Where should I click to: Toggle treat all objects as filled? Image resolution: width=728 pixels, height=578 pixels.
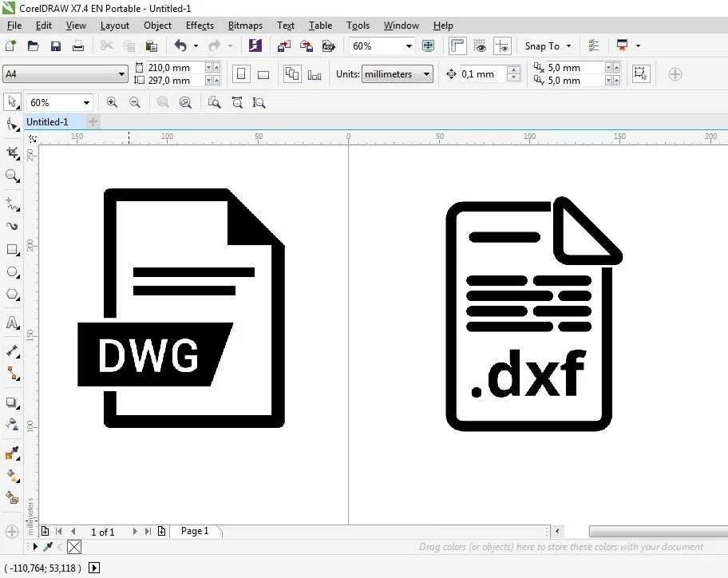pyautogui.click(x=641, y=73)
